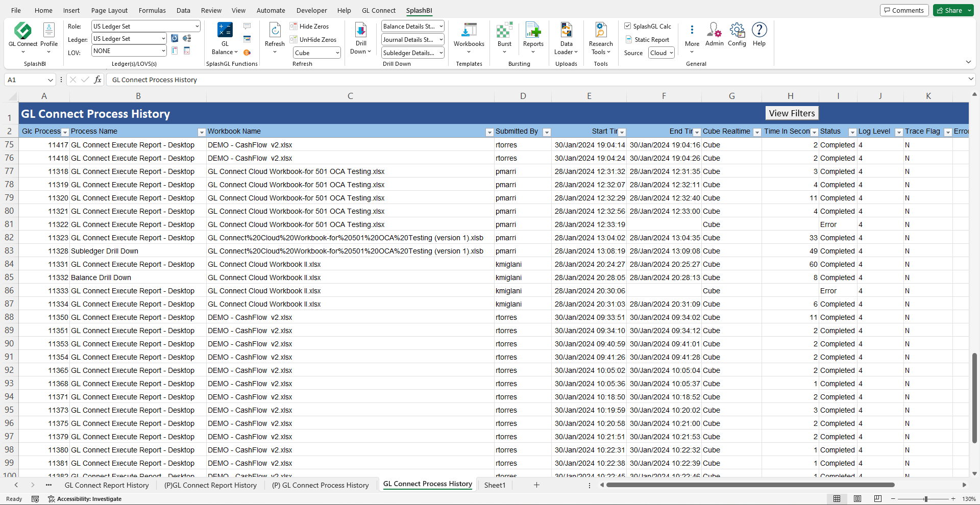
Task: Click the zoom slider handle
Action: pos(925,499)
